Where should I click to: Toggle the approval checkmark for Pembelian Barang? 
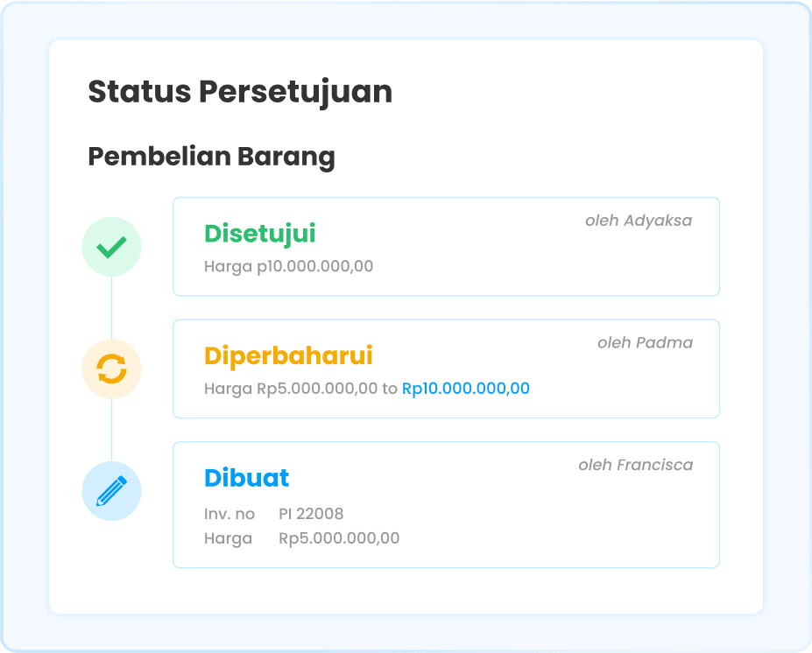pyautogui.click(x=111, y=246)
